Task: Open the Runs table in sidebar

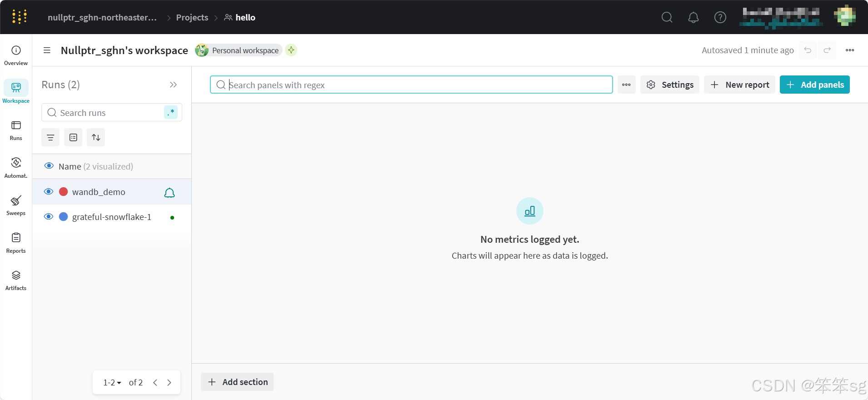Action: pyautogui.click(x=16, y=130)
